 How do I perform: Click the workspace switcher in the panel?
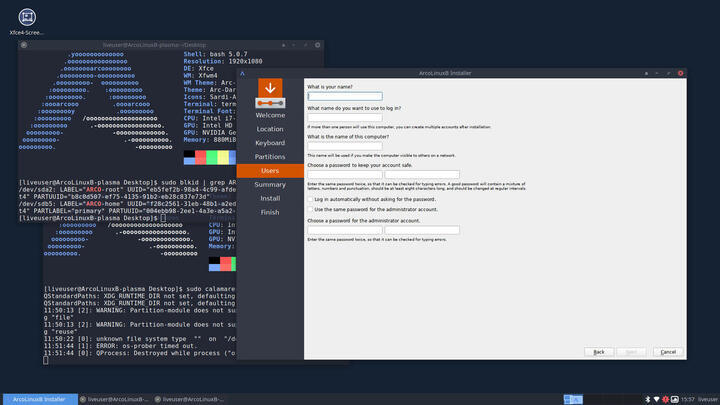(573, 399)
